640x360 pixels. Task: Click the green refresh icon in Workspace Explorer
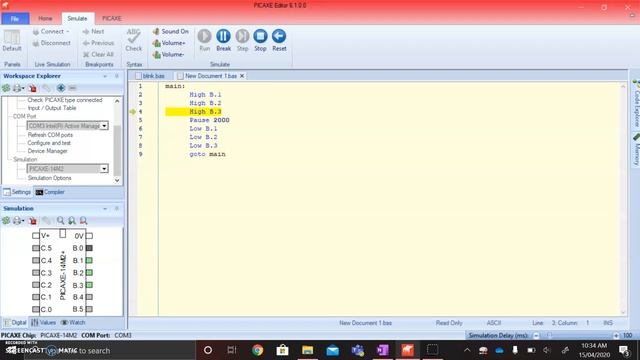[x=6, y=88]
